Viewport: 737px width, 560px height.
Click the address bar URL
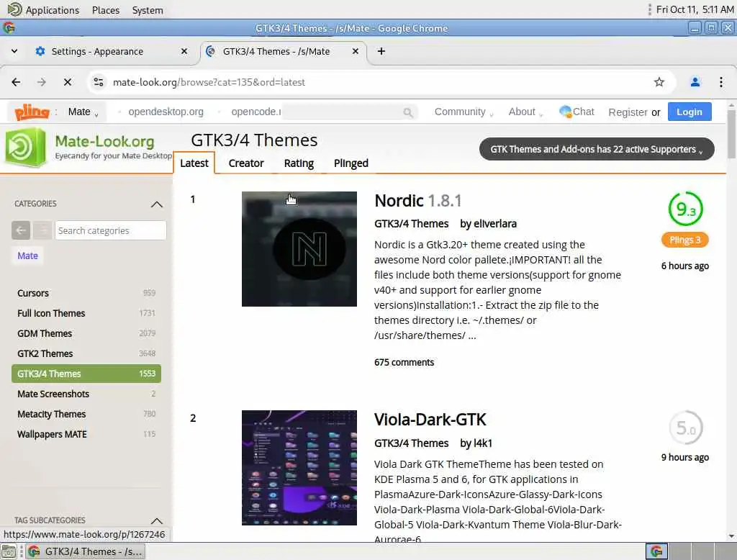[x=209, y=82]
